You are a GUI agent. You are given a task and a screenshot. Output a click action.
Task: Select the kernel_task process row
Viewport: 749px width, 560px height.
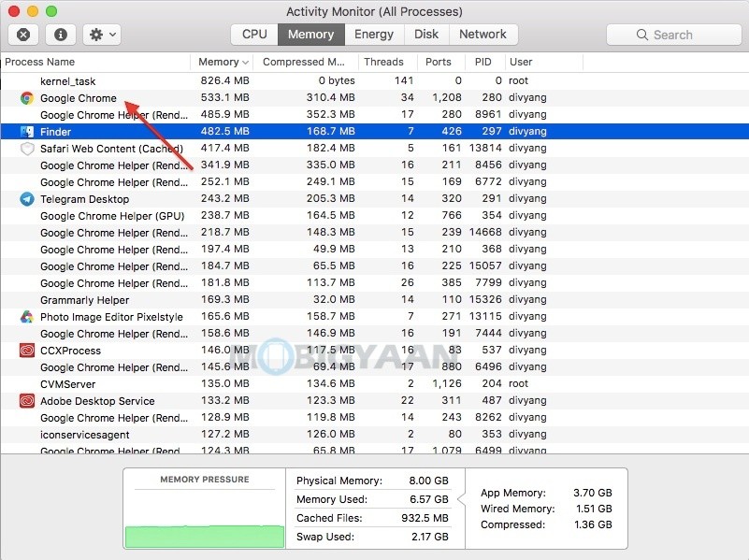click(374, 81)
